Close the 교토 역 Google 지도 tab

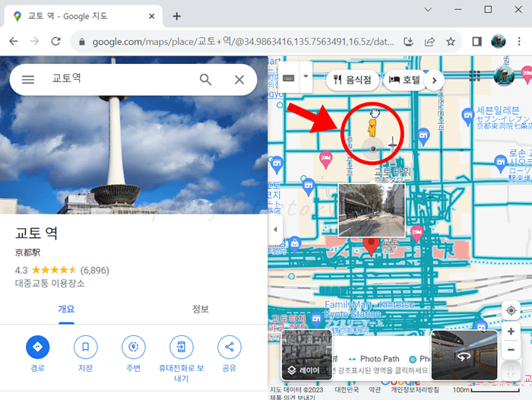tap(152, 16)
